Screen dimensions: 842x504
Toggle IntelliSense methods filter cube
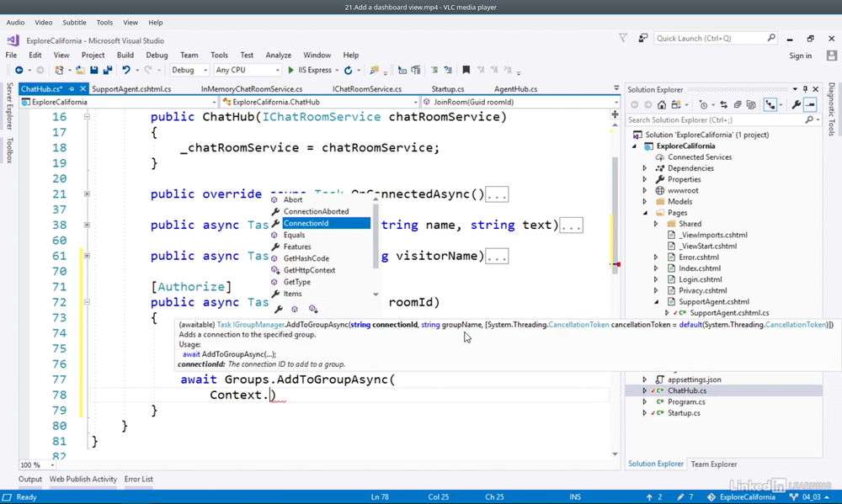tap(294, 309)
